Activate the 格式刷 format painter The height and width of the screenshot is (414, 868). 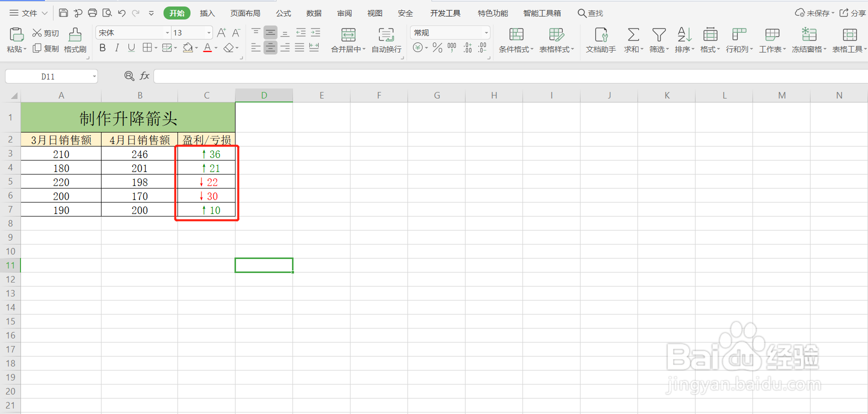(75, 40)
